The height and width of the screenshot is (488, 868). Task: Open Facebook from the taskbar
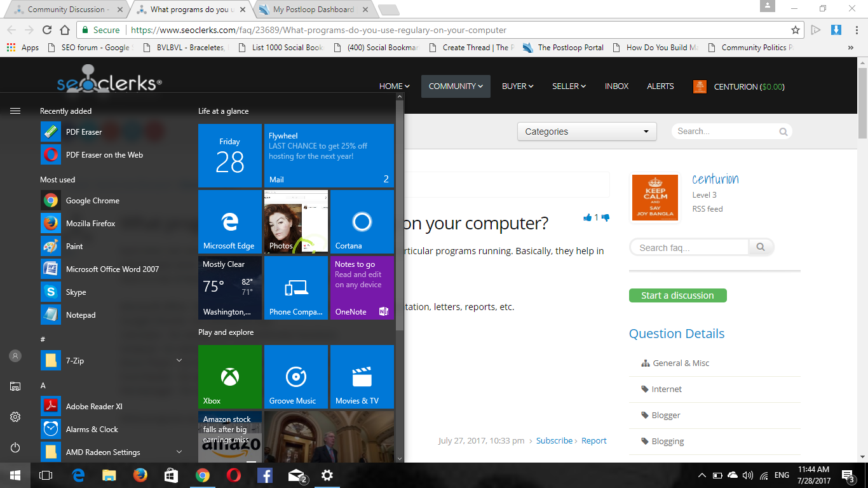[265, 475]
